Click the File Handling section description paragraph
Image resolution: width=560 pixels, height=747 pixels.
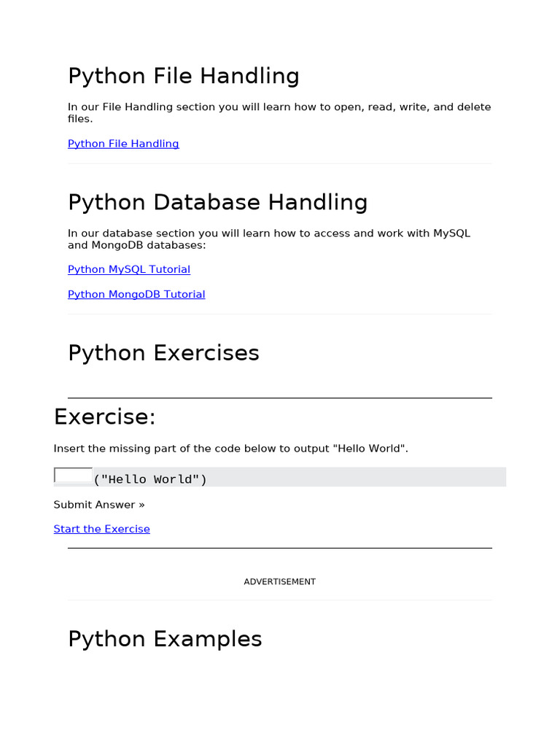[279, 112]
